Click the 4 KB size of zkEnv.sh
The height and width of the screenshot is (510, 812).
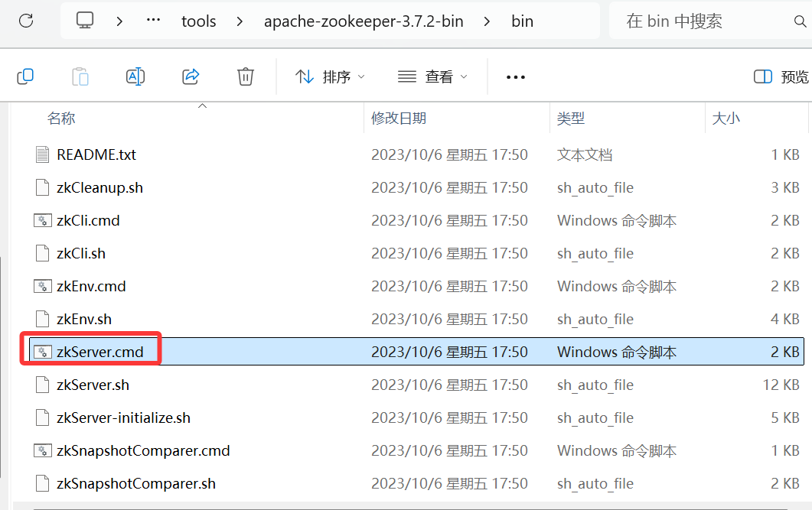point(785,319)
